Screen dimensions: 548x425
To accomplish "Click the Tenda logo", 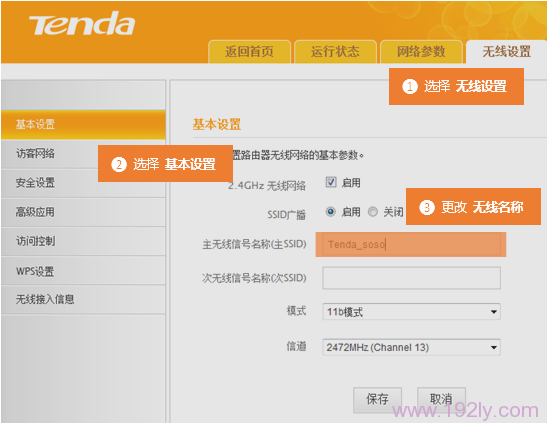I will click(82, 24).
